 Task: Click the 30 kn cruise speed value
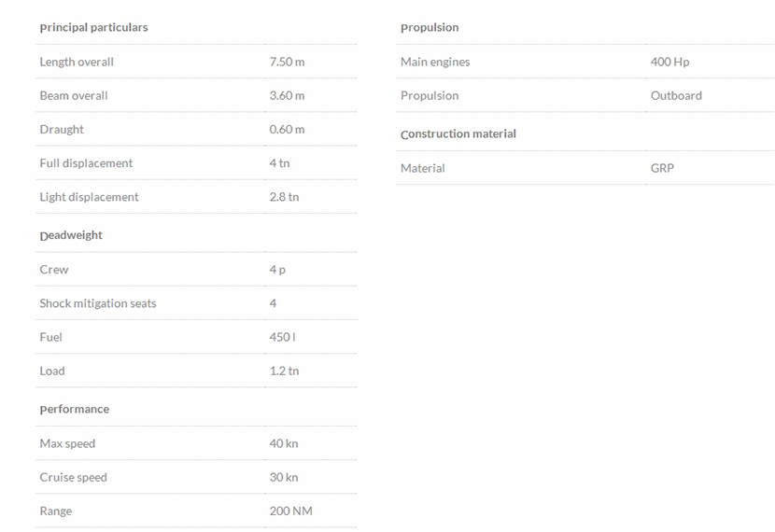pyautogui.click(x=284, y=477)
